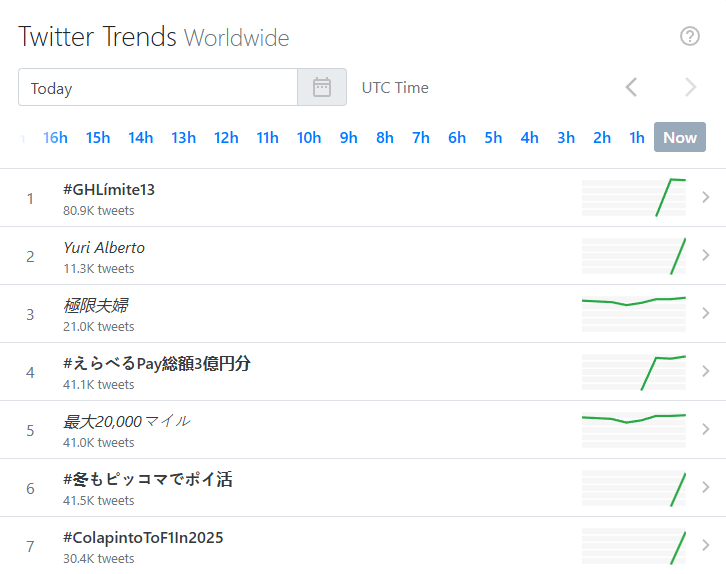Open the help question mark icon
This screenshot has height=574, width=726.
click(689, 36)
